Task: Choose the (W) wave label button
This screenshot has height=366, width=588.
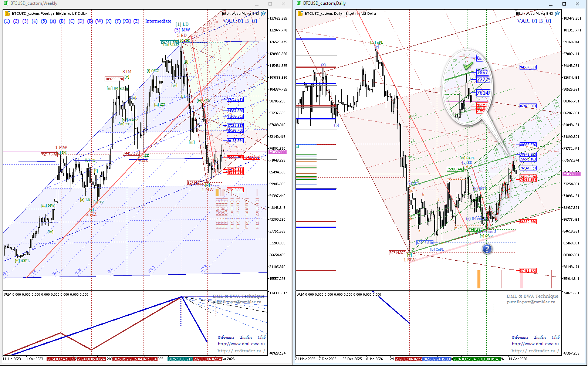Action: (x=99, y=21)
